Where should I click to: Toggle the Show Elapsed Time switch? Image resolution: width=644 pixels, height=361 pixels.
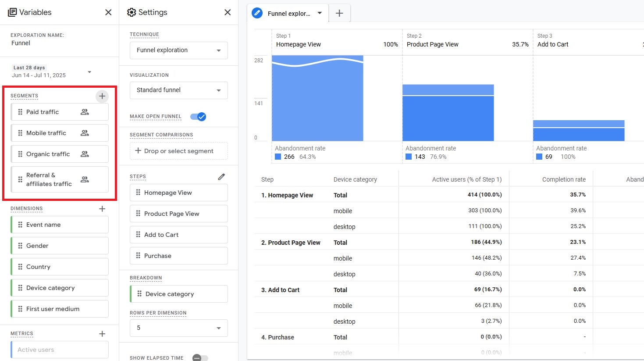200,358
